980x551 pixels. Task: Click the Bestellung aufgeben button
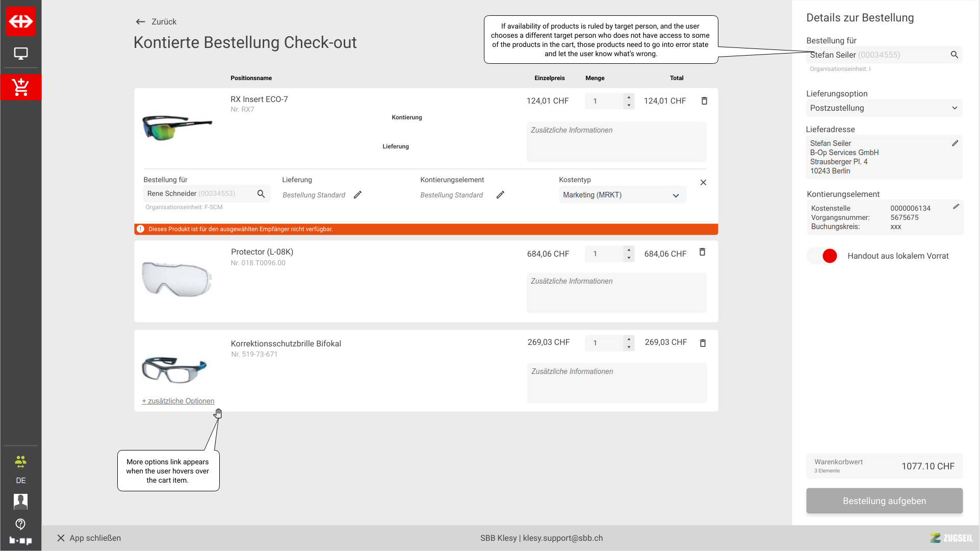[884, 501]
